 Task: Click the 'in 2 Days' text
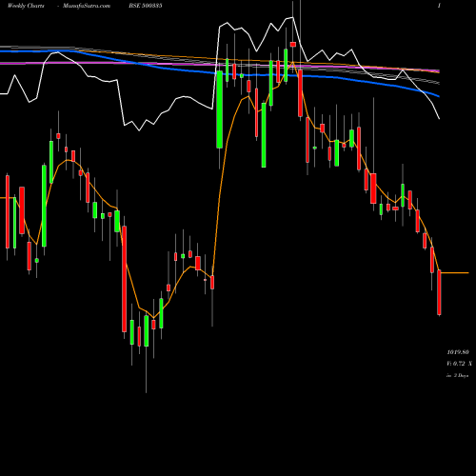tap(457, 375)
